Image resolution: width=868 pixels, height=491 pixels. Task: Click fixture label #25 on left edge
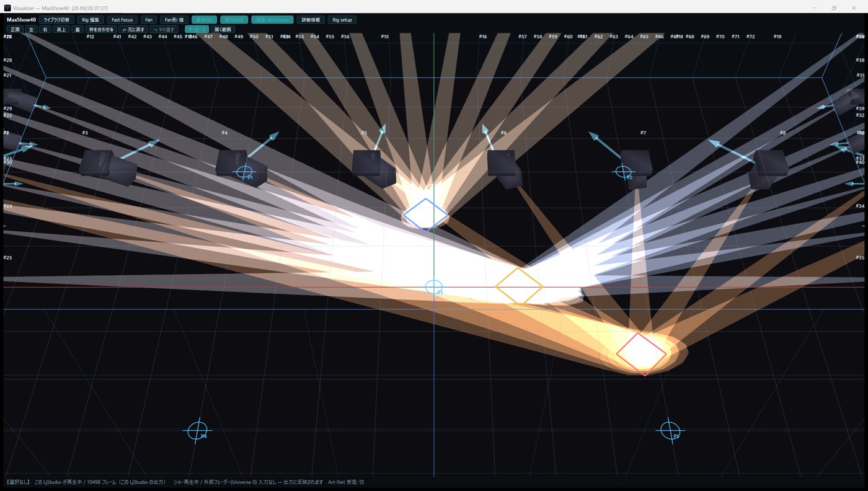pos(7,257)
